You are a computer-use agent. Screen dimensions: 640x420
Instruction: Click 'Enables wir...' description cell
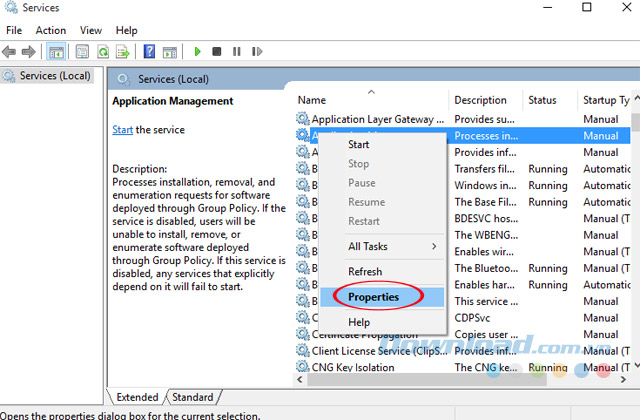(484, 252)
